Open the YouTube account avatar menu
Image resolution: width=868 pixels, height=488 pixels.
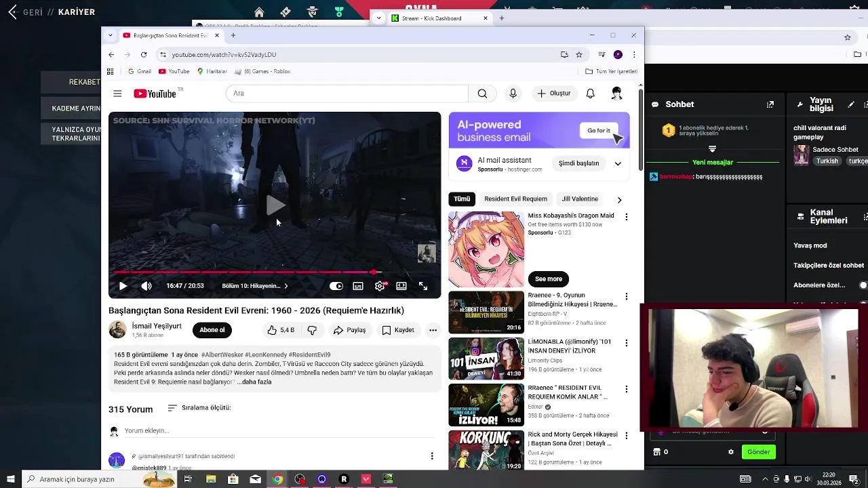616,94
